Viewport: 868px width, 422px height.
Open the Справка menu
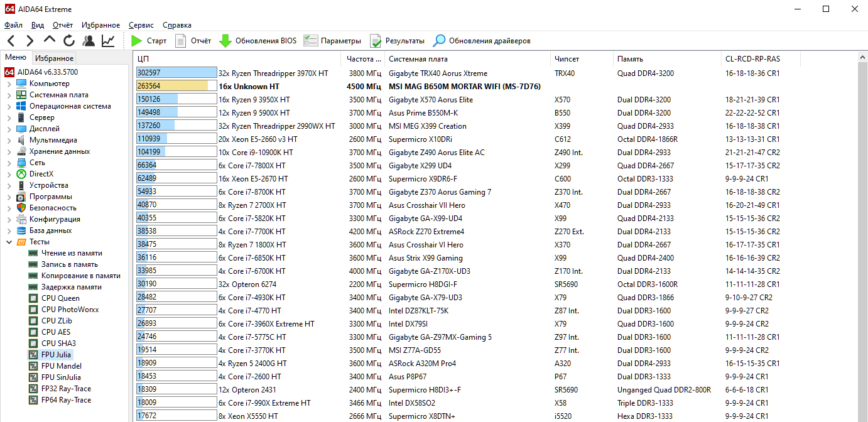[177, 25]
